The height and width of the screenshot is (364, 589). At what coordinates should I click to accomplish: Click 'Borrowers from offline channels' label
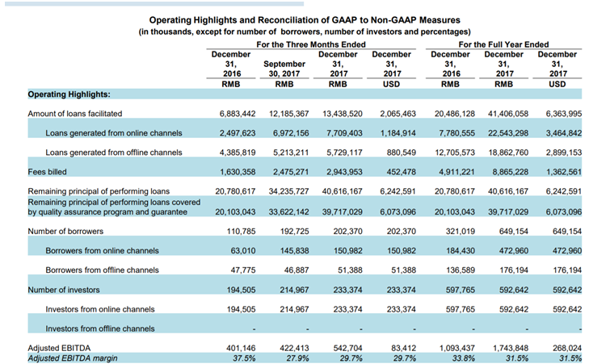pyautogui.click(x=102, y=270)
